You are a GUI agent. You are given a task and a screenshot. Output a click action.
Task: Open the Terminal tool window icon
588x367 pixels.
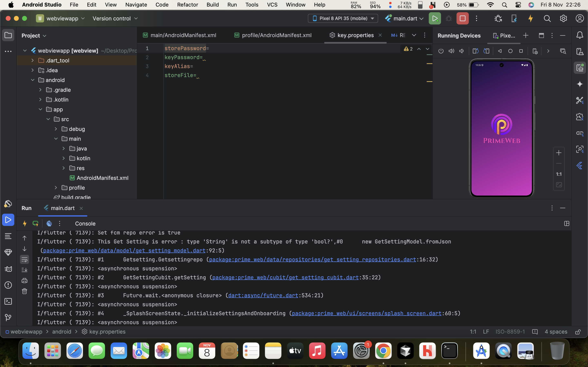8,301
